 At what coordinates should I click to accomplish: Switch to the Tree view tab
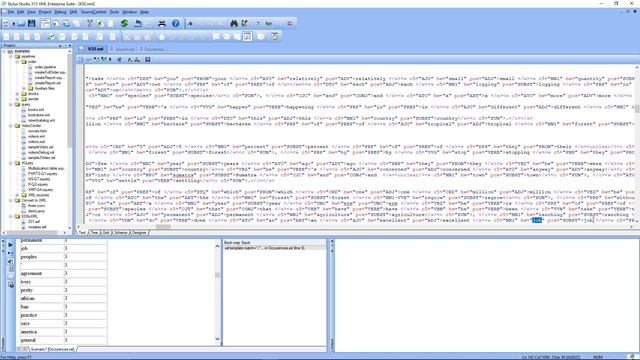coord(94,232)
